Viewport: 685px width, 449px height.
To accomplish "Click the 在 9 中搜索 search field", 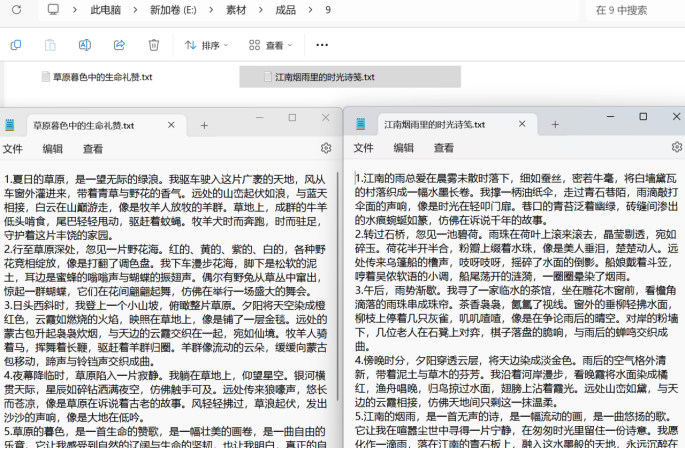I will tap(635, 10).
